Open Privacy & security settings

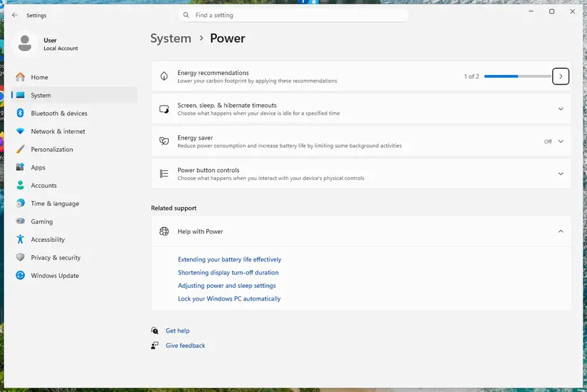tap(74, 257)
